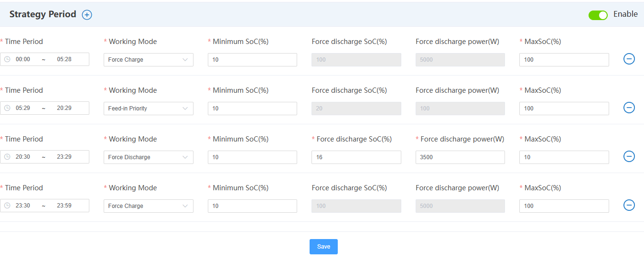
Task: Click the 20:29 end time field
Action: pyautogui.click(x=64, y=108)
